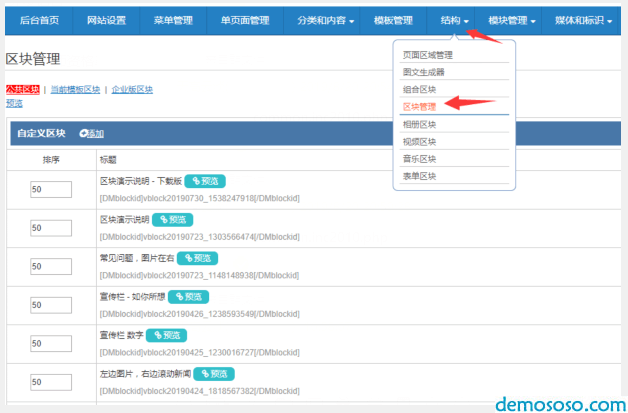Focus the sort field for 宣传栏 数字
This screenshot has height=413, width=628.
[51, 344]
